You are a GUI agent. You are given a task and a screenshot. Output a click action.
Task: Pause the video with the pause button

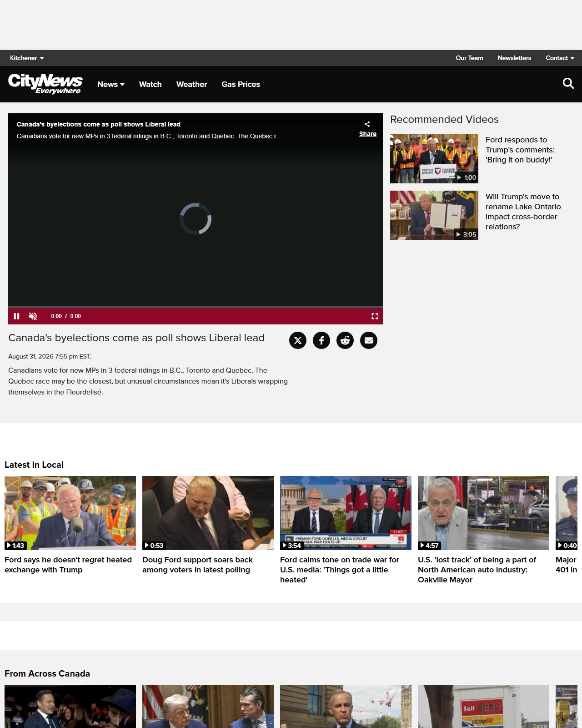pyautogui.click(x=16, y=316)
